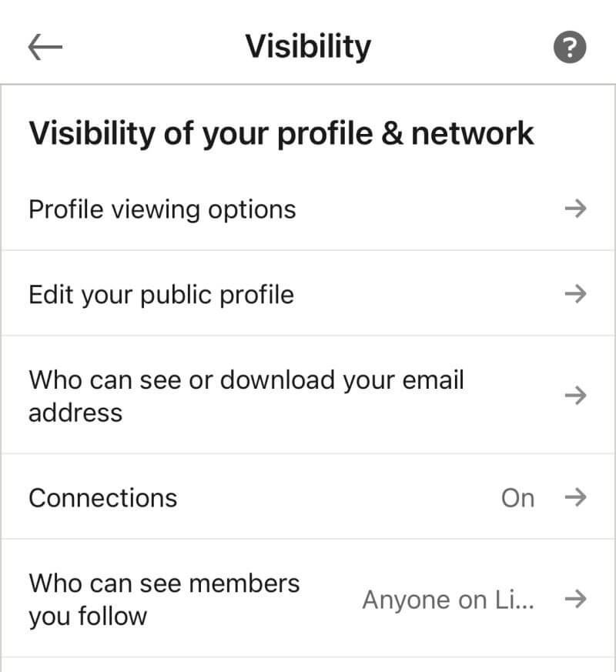Tap the arrow beside members you follow
Screen dimensions: 616x672
coord(575,600)
